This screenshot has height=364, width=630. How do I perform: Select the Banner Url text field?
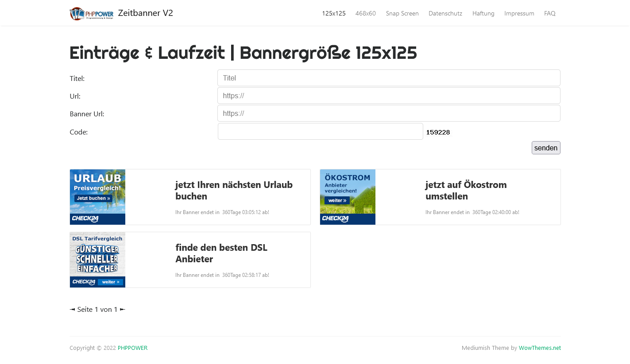pyautogui.click(x=388, y=113)
